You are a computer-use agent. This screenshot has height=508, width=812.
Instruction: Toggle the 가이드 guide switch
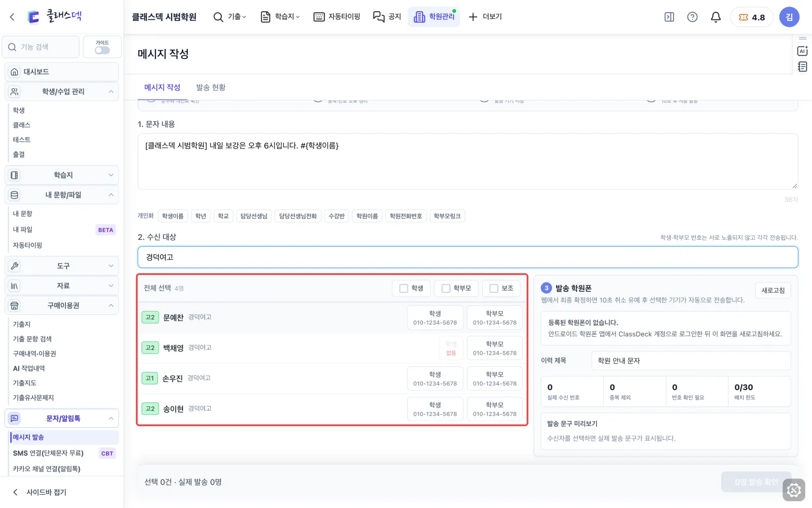[102, 50]
